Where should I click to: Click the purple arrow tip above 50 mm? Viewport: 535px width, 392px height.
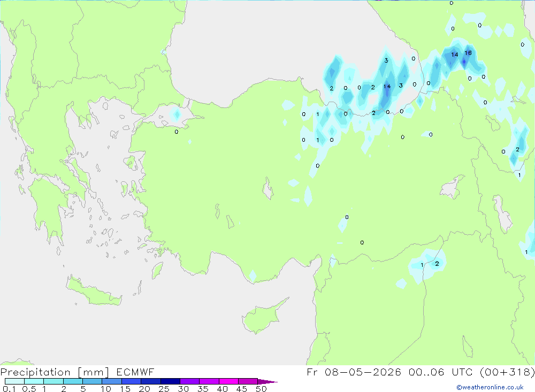coord(267,381)
